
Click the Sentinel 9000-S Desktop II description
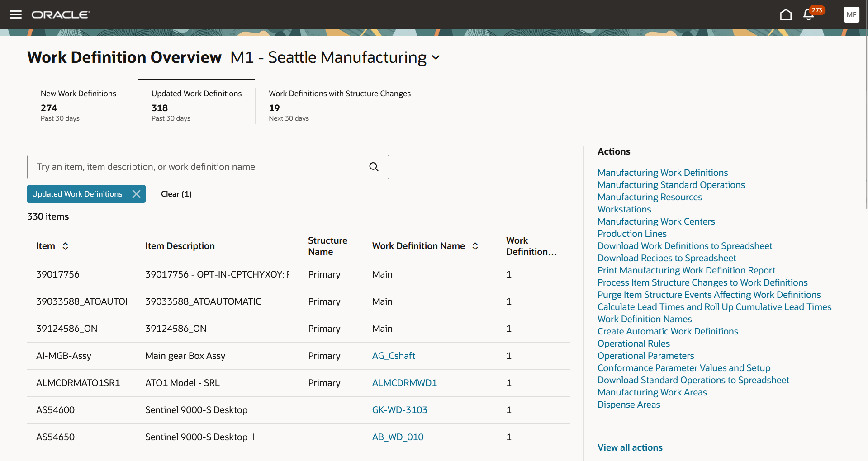click(199, 437)
